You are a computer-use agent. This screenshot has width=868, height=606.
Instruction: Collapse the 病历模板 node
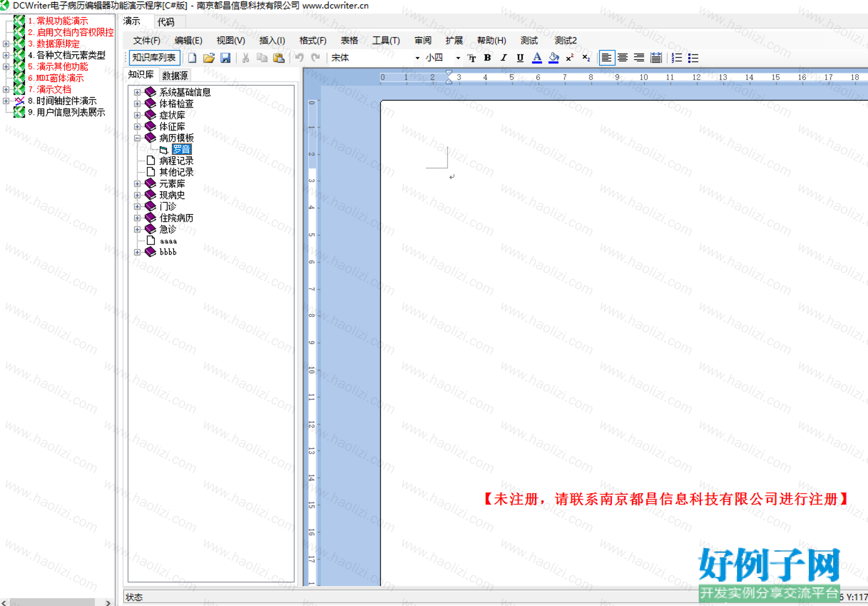[137, 138]
